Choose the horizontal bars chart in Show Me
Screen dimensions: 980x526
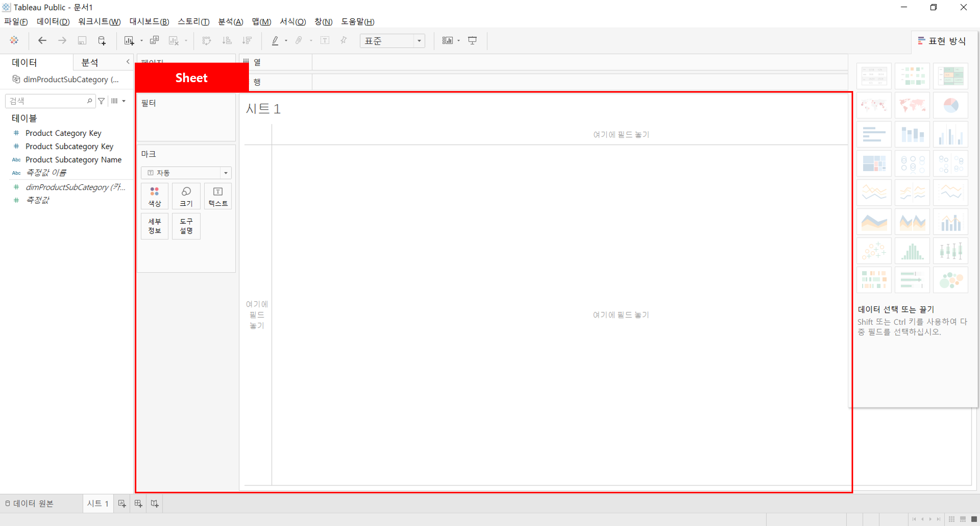click(x=874, y=134)
